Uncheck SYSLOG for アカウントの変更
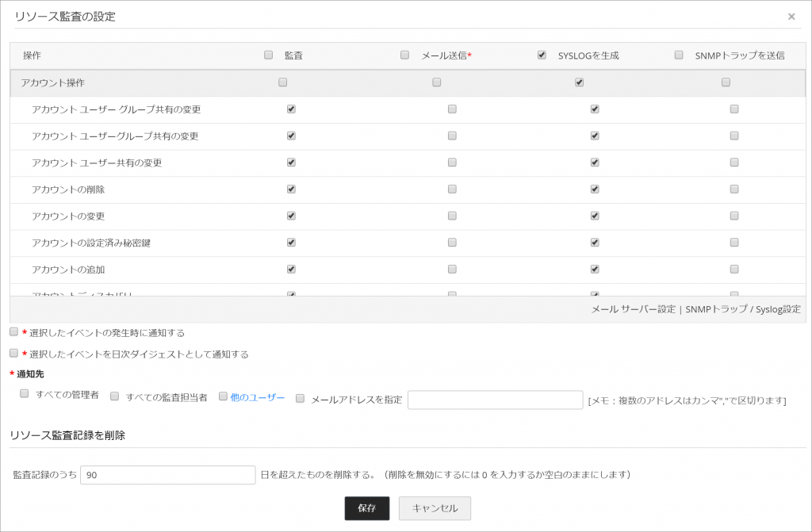 point(595,216)
